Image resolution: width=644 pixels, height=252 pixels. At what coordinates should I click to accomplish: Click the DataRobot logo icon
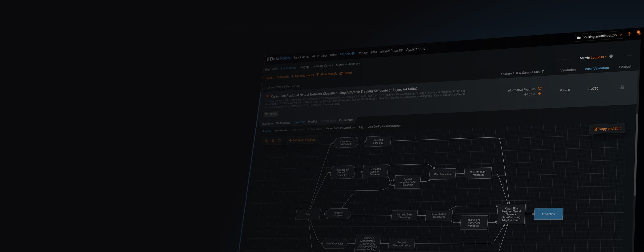click(268, 59)
